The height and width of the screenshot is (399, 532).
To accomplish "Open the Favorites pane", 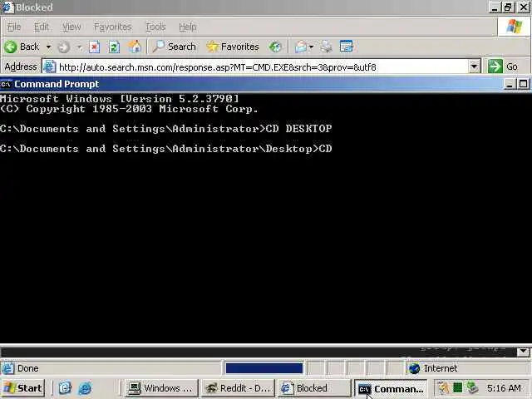I will 233,47.
